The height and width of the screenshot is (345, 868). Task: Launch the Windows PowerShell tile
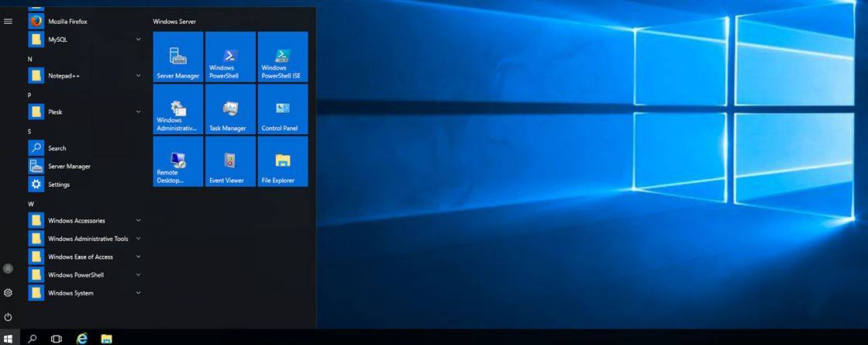click(230, 57)
